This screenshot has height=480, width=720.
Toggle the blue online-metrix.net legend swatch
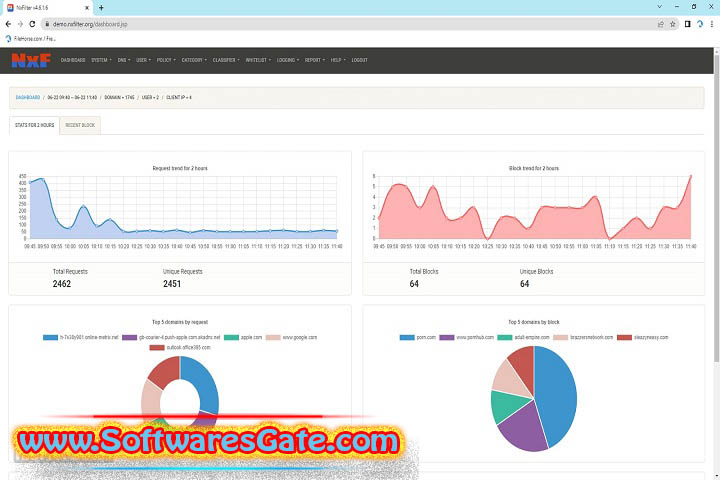point(50,338)
